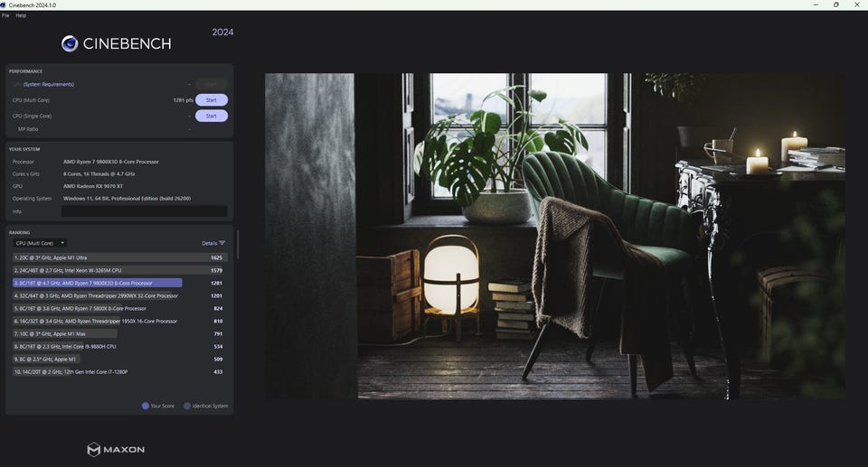Click the Identical System legend dot
This screenshot has height=467, width=868.
[187, 406]
